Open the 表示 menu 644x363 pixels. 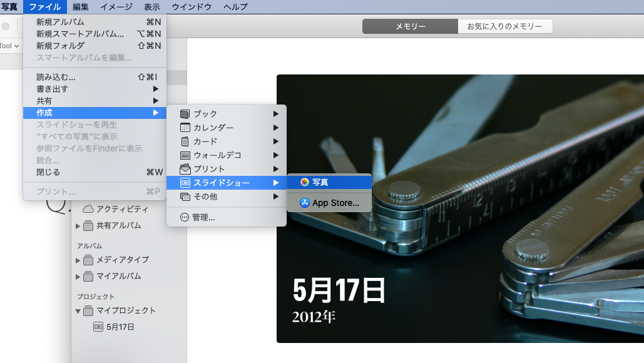tap(152, 6)
